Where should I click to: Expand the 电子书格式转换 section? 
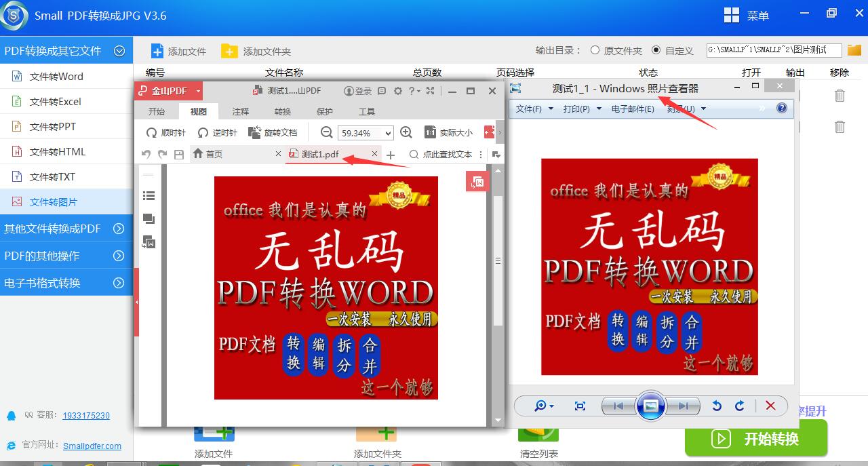66,283
